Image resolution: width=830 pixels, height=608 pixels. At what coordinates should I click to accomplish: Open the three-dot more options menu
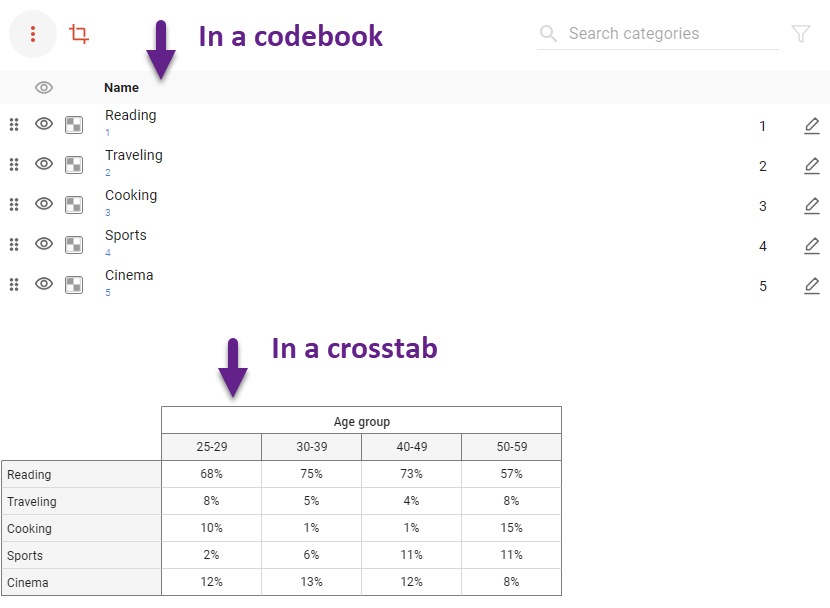click(x=33, y=34)
